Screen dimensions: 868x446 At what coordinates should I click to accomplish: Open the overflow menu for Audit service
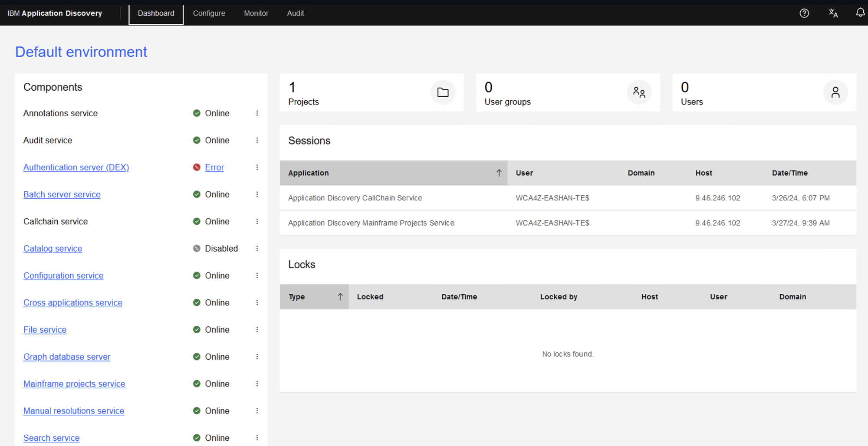point(257,140)
